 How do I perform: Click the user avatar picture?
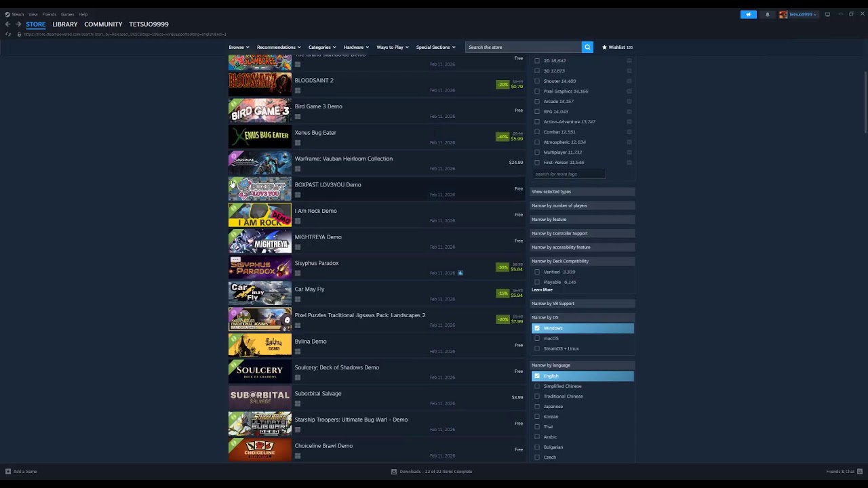click(783, 14)
